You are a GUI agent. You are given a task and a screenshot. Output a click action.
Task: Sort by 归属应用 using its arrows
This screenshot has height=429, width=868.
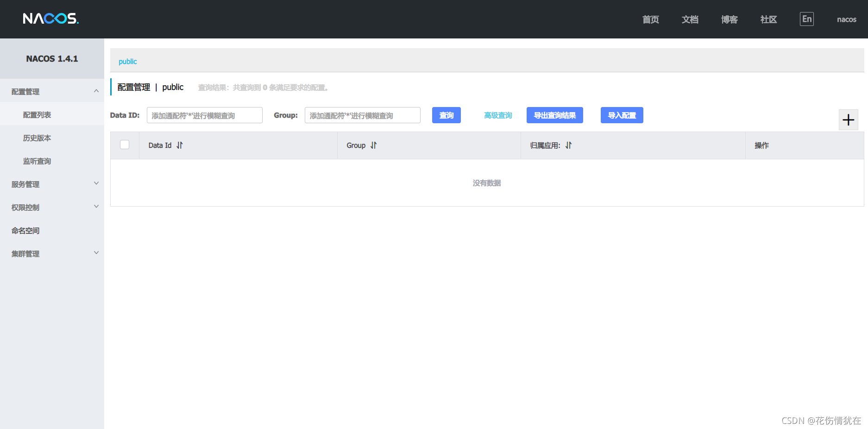click(x=569, y=145)
